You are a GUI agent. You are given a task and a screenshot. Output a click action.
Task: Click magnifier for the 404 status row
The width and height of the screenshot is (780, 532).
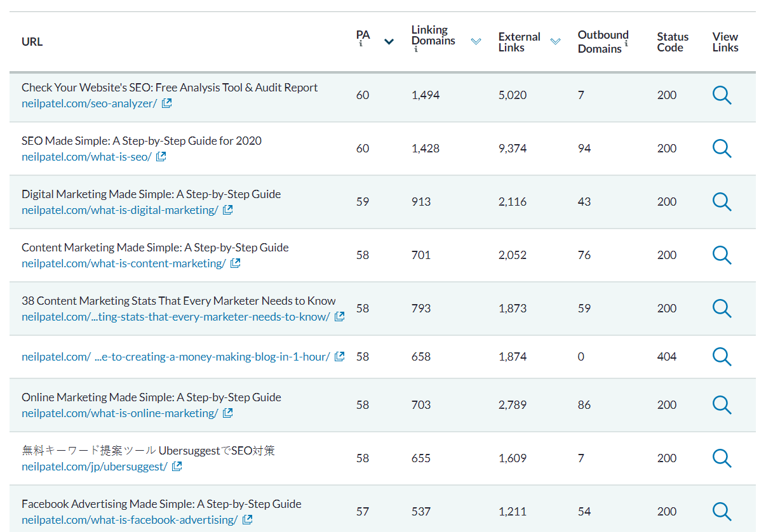(x=722, y=357)
